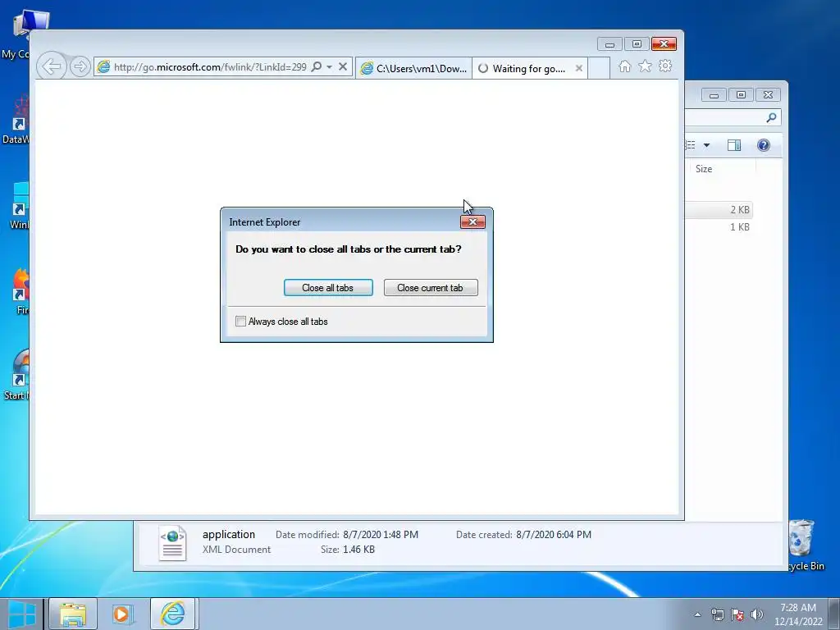Click the Explorer window search magnifier icon
Screen dimensions: 840x630
[771, 117]
